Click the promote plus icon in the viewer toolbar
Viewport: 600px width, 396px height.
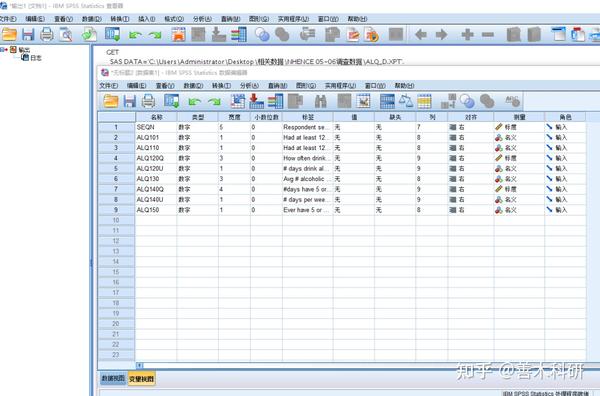[467, 35]
